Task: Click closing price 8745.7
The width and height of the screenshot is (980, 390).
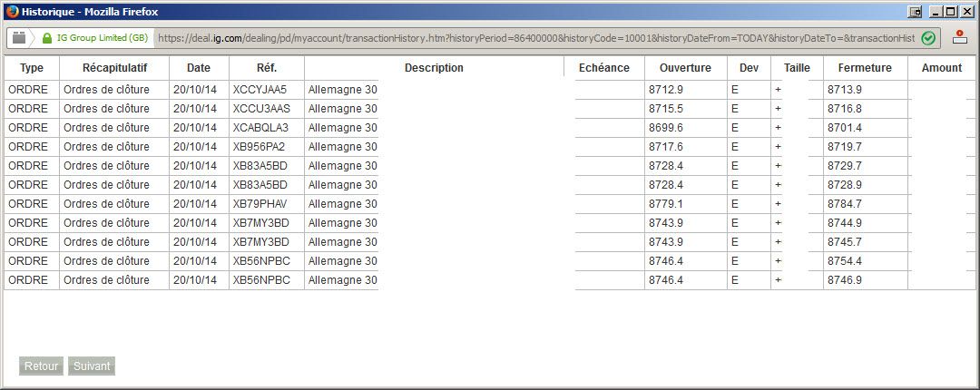Action: click(x=845, y=242)
